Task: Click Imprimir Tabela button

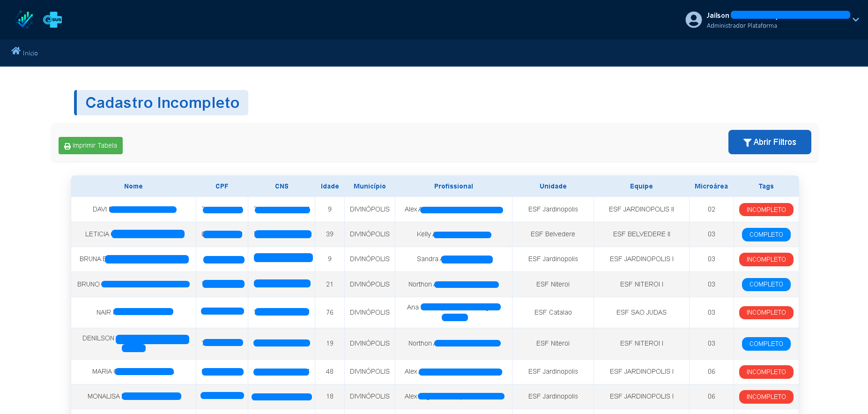Action: tap(90, 145)
